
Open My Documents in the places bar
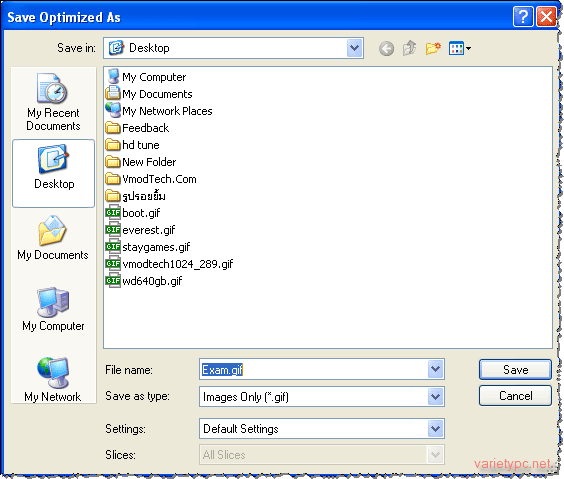click(53, 238)
